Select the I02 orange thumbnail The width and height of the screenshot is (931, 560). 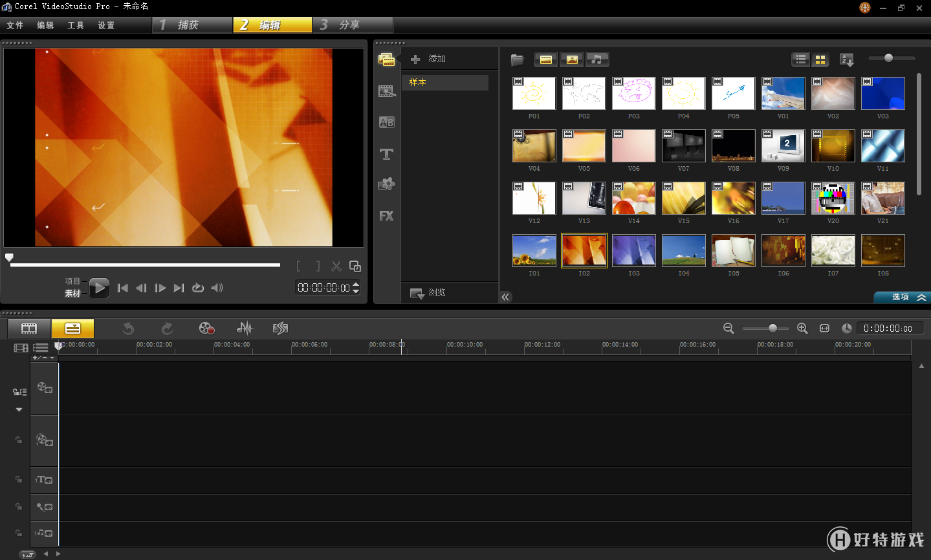coord(584,250)
